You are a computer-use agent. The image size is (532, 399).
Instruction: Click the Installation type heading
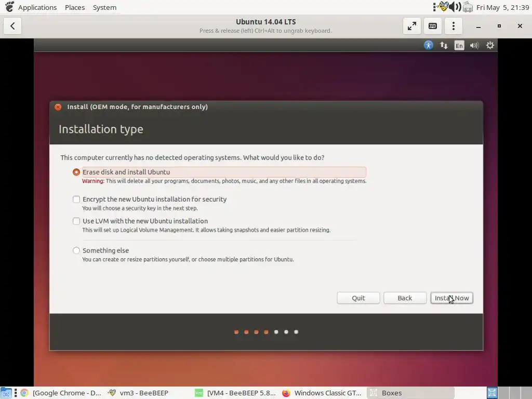pyautogui.click(x=101, y=129)
